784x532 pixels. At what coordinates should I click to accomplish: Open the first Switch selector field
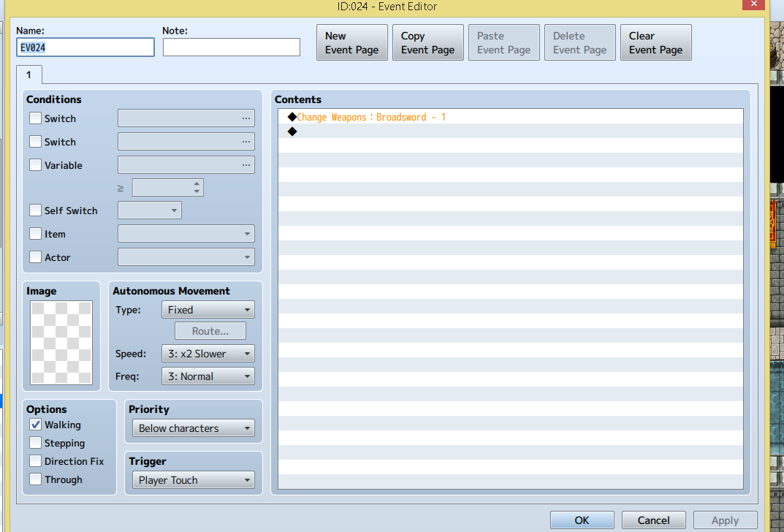pyautogui.click(x=186, y=118)
